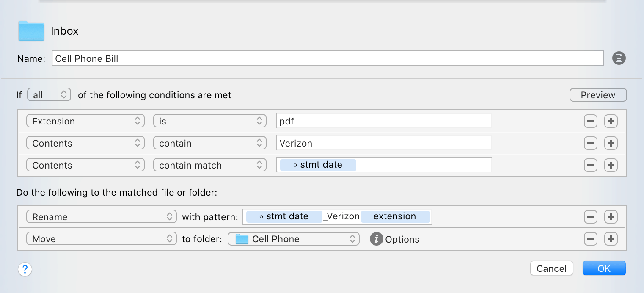Image resolution: width=644 pixels, height=293 pixels.
Task: Remove the Contents contain Verizon condition
Action: 590,143
